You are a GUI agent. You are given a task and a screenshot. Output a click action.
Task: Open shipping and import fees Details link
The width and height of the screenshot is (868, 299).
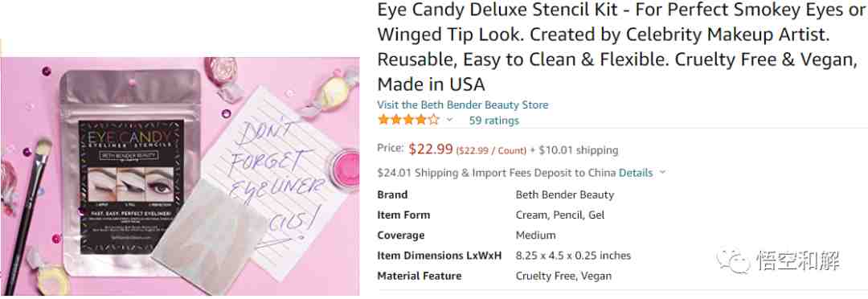[x=636, y=173]
